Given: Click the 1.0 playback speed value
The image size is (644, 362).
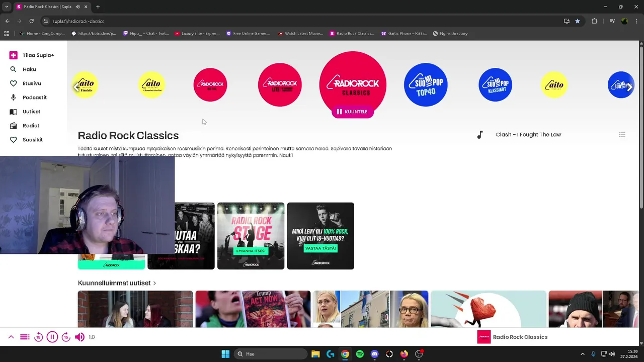Looking at the screenshot, I should coord(92,337).
